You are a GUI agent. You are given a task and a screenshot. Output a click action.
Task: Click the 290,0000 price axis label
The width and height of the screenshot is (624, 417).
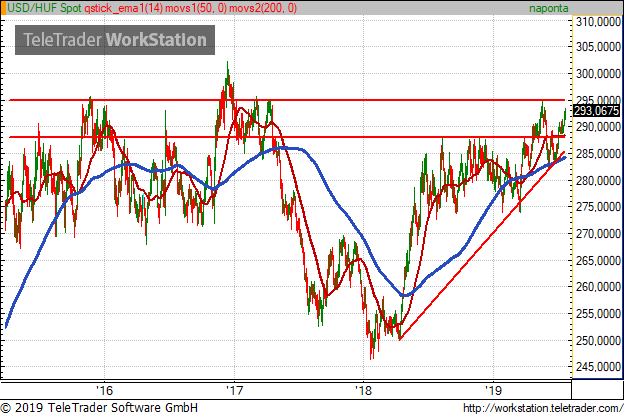point(598,127)
